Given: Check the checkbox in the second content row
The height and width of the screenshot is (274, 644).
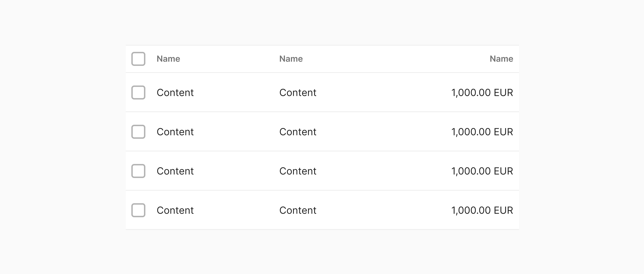Looking at the screenshot, I should click(x=138, y=132).
